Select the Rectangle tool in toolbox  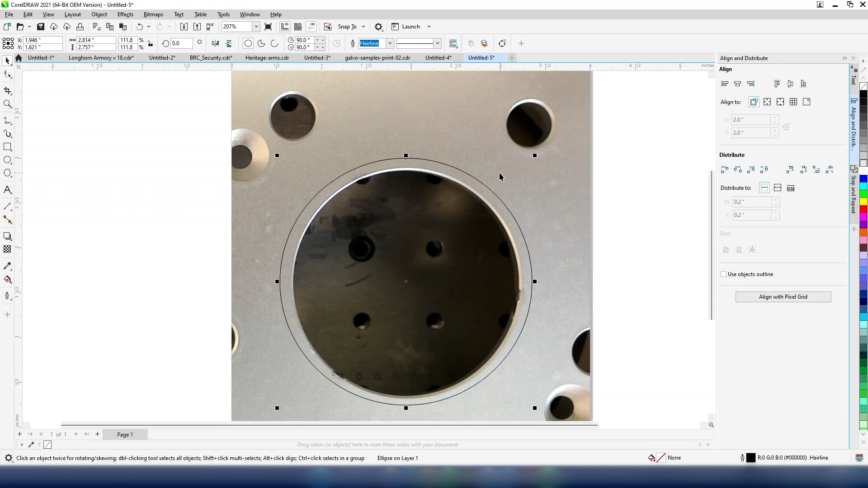pos(7,147)
